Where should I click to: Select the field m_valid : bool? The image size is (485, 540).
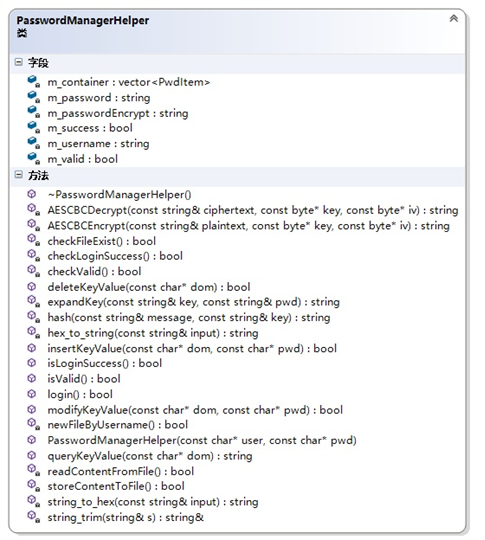pyautogui.click(x=83, y=159)
